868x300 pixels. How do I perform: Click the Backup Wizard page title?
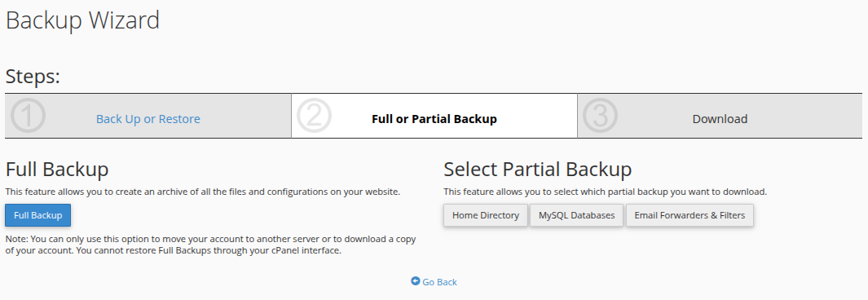[x=82, y=20]
